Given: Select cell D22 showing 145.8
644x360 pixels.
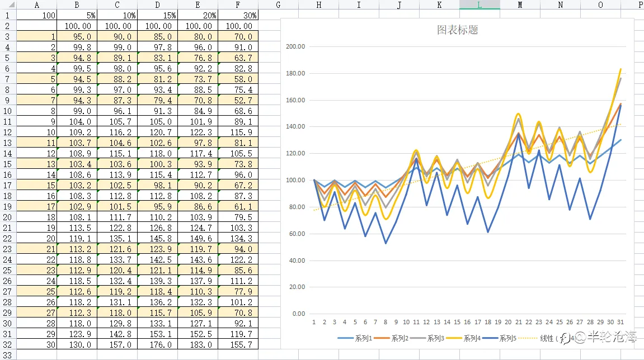Looking at the screenshot, I should pos(157,239).
